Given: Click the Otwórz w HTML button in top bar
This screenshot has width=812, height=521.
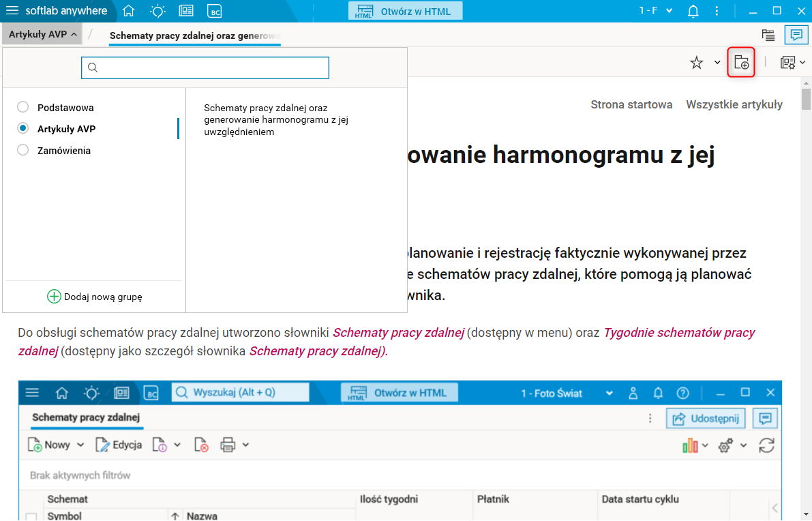Looking at the screenshot, I should (x=406, y=11).
